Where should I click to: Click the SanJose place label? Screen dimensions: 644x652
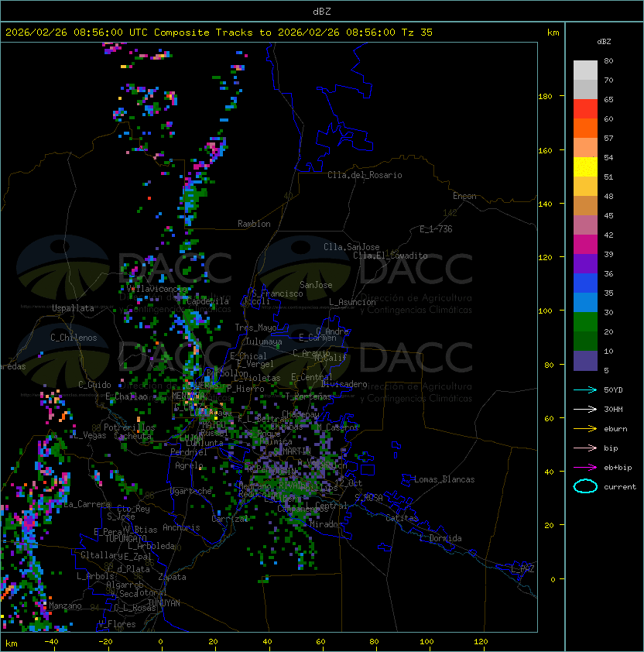[316, 285]
